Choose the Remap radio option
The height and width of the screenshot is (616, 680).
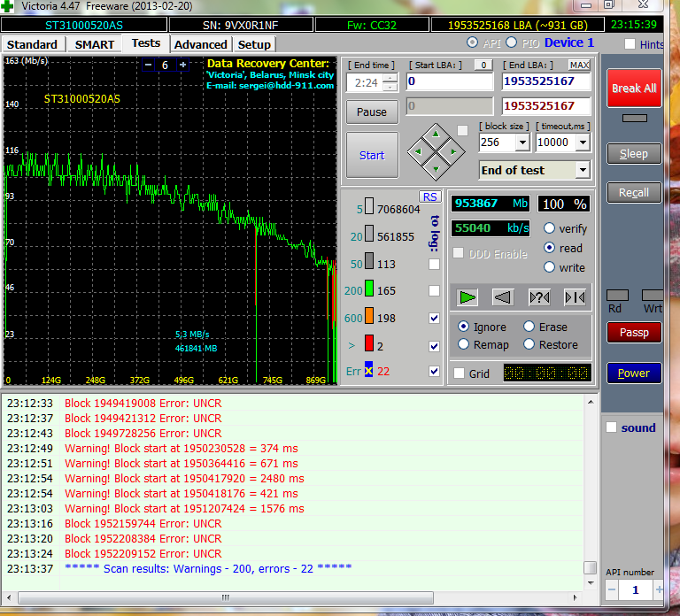pyautogui.click(x=463, y=345)
